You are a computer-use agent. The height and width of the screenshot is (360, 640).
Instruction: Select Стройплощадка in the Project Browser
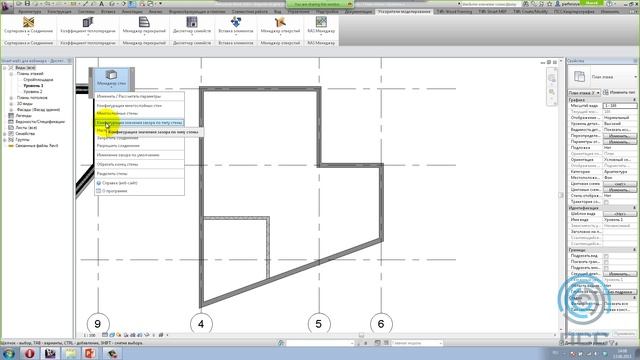click(38, 80)
